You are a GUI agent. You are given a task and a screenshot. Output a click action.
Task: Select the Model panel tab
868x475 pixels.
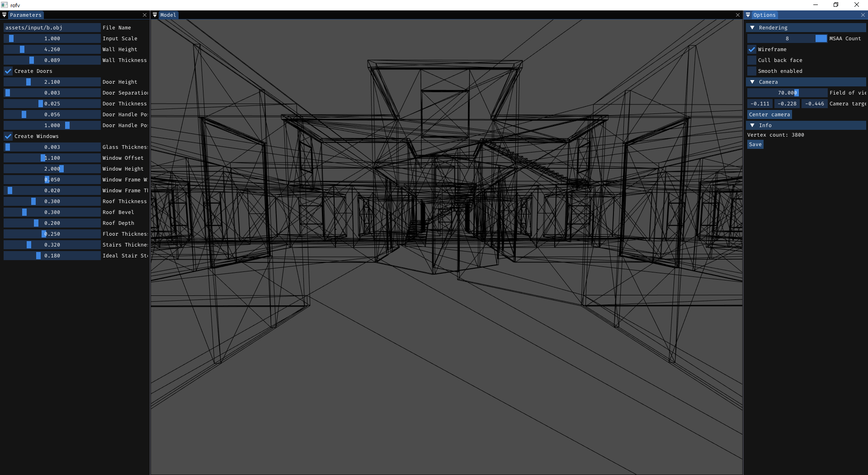tap(168, 15)
